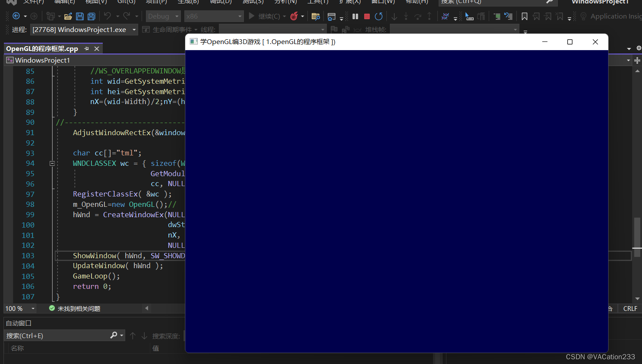Open the stack frame (堆栈帧) dropdown
The height and width of the screenshot is (364, 642).
(x=454, y=29)
